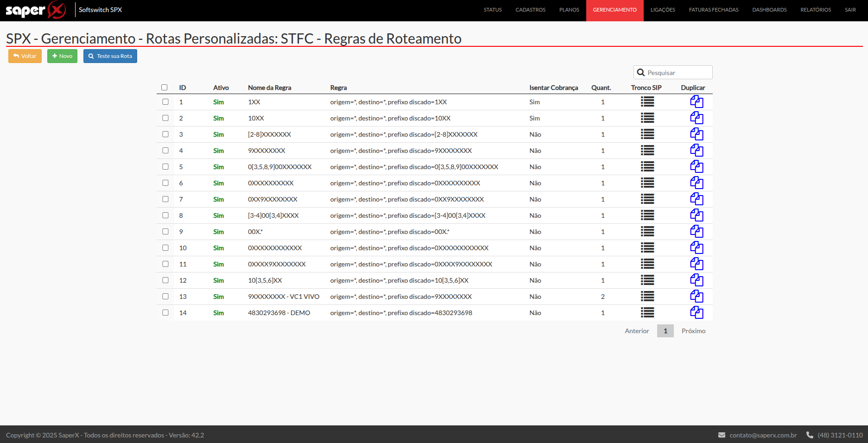Open Tronco SIP list for rule ID 5
This screenshot has width=868, height=443.
point(647,167)
